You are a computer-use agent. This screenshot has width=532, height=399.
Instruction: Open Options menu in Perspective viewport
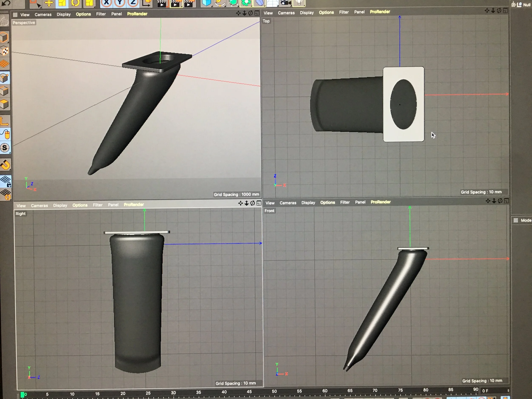[x=83, y=14]
